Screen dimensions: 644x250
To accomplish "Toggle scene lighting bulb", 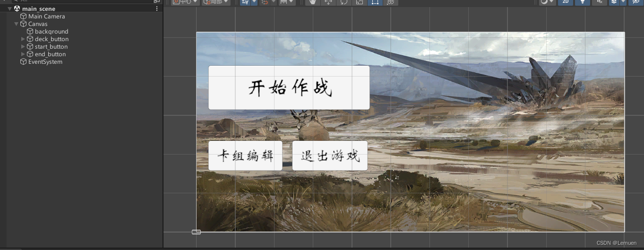I will pyautogui.click(x=582, y=2).
